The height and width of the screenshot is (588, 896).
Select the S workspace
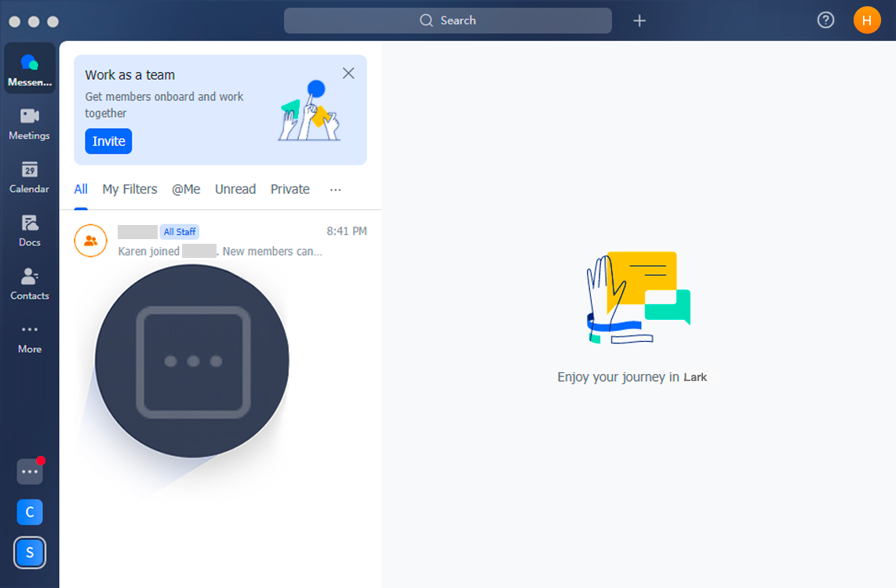30,553
